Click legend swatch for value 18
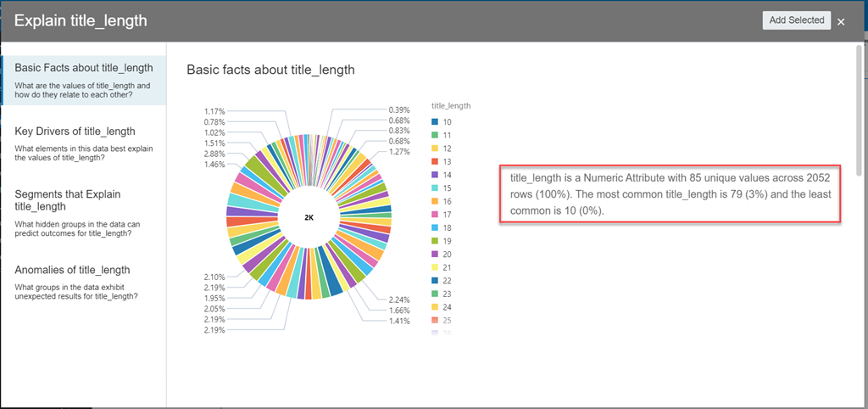Image resolution: width=868 pixels, height=409 pixels. pos(435,227)
